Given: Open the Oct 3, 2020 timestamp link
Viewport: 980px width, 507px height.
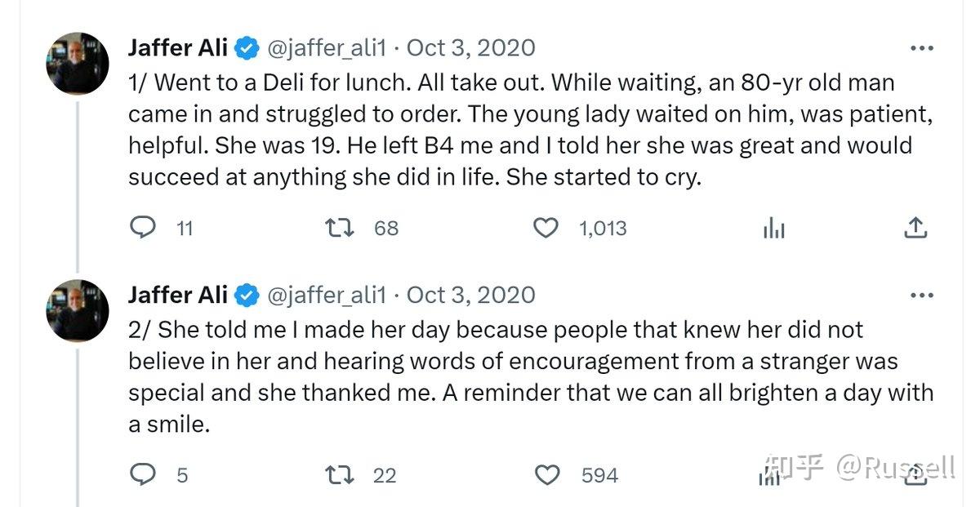Looking at the screenshot, I should pos(470,47).
